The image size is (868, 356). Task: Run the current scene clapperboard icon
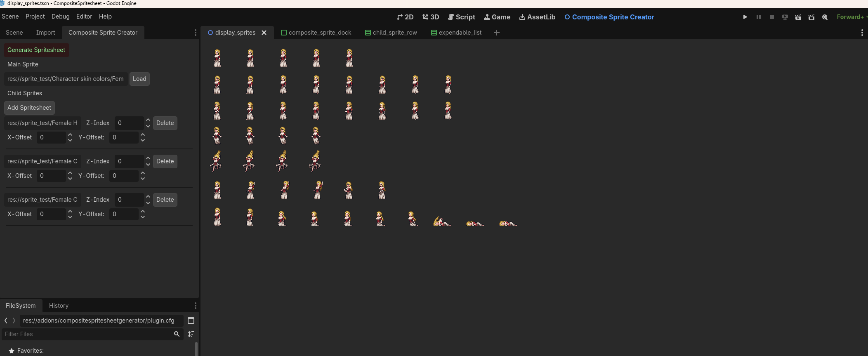pyautogui.click(x=798, y=17)
